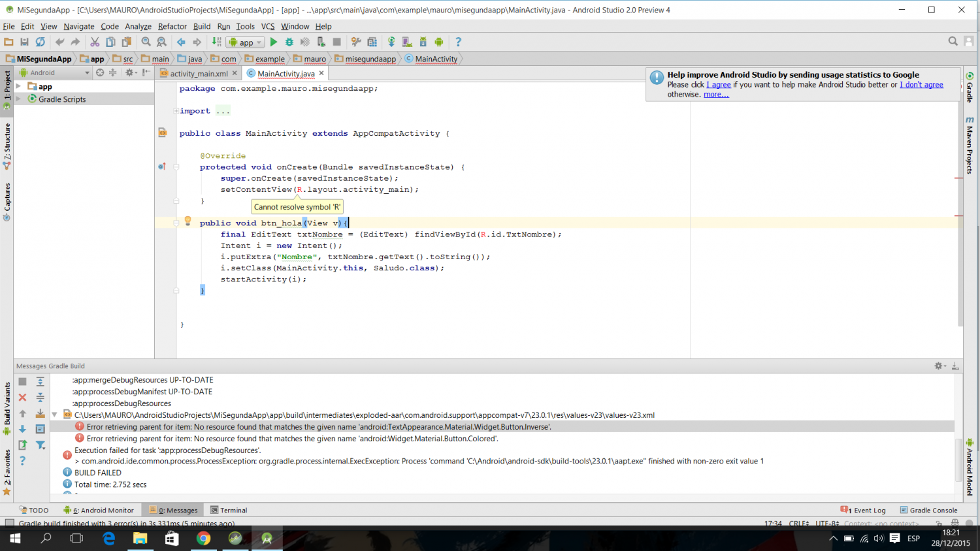Open the Build Variants side panel
The width and height of the screenshot is (980, 551).
click(x=7, y=409)
